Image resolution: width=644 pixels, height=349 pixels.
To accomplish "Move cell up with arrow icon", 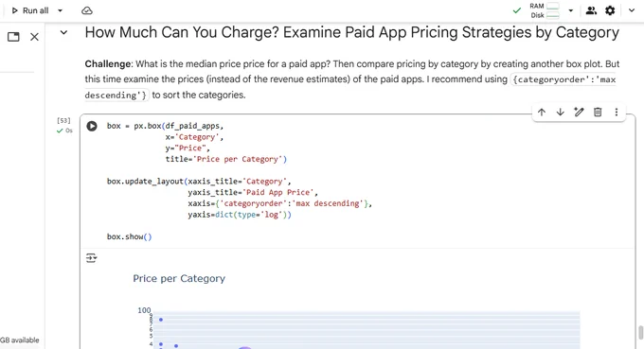I will coord(542,112).
